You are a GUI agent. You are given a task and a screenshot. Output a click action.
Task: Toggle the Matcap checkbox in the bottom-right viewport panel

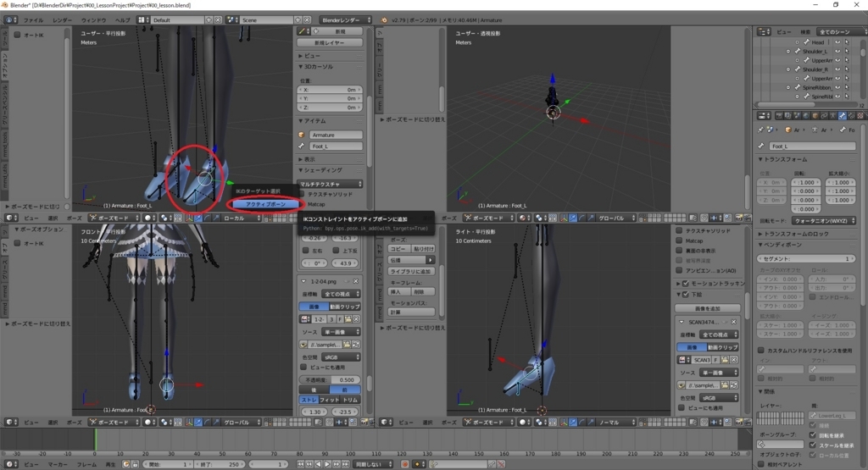point(679,241)
